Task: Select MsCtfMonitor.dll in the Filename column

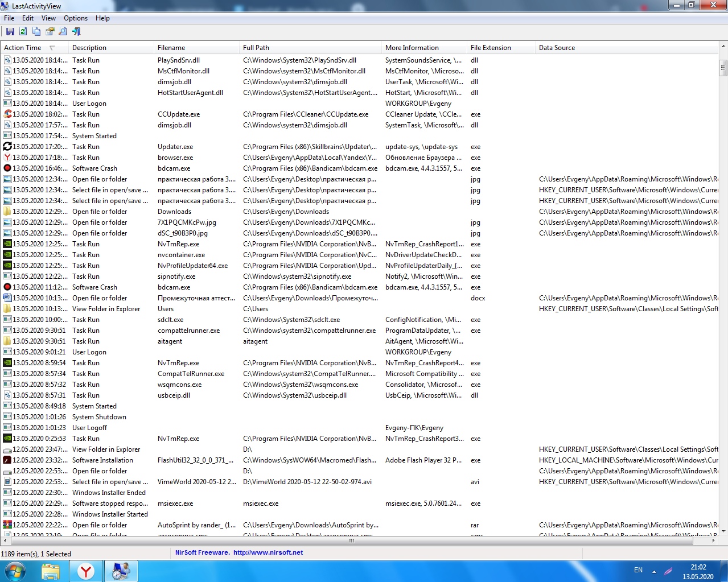Action: [183, 71]
